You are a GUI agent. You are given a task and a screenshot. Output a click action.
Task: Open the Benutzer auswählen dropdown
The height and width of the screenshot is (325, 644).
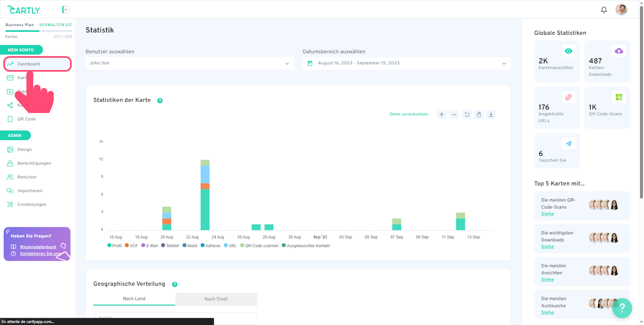point(189,63)
